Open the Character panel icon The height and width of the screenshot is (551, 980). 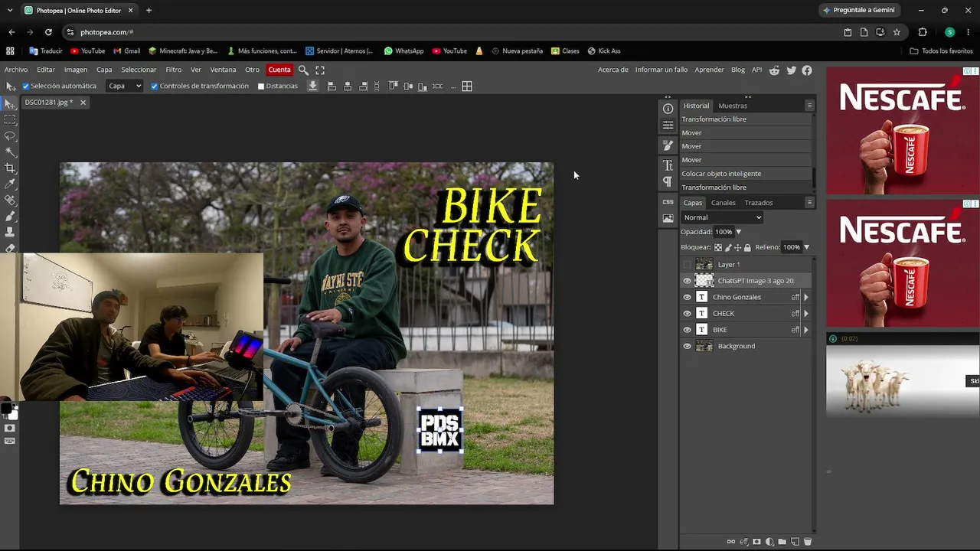668,165
